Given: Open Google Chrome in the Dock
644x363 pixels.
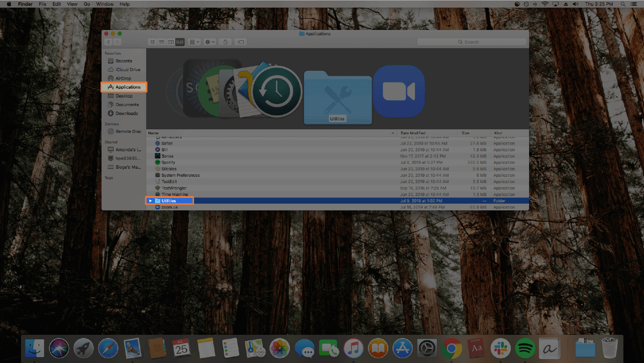Looking at the screenshot, I should point(452,348).
